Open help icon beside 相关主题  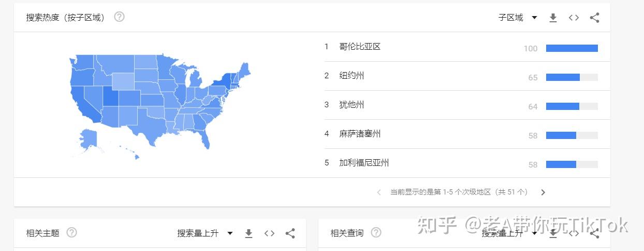point(72,233)
